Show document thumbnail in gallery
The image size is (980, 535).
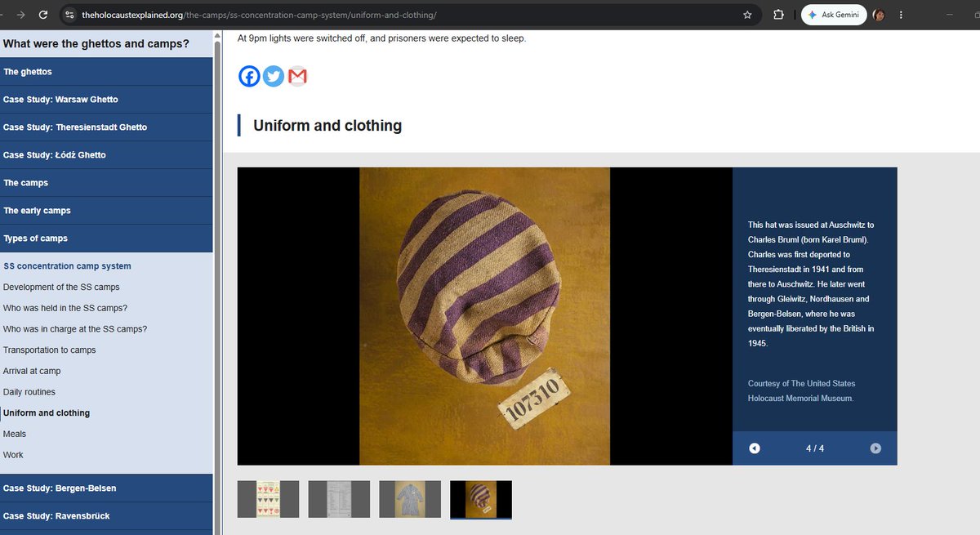[339, 499]
